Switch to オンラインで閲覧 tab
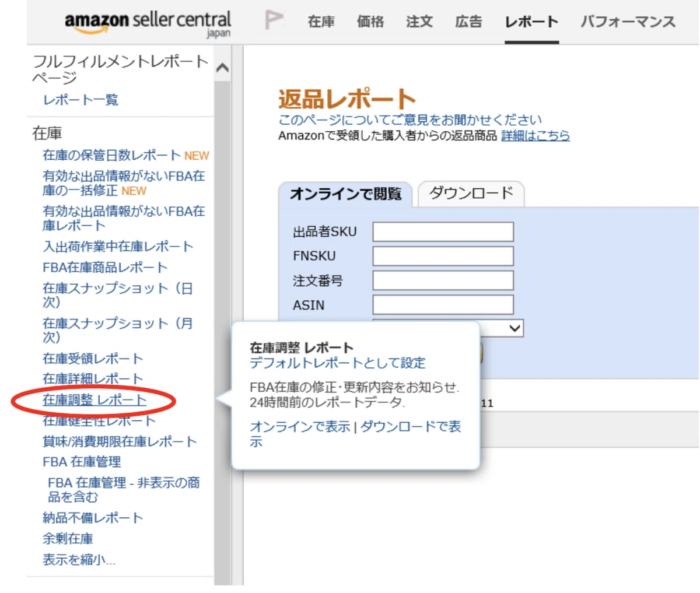Screen dimensions: 700x593 (345, 194)
